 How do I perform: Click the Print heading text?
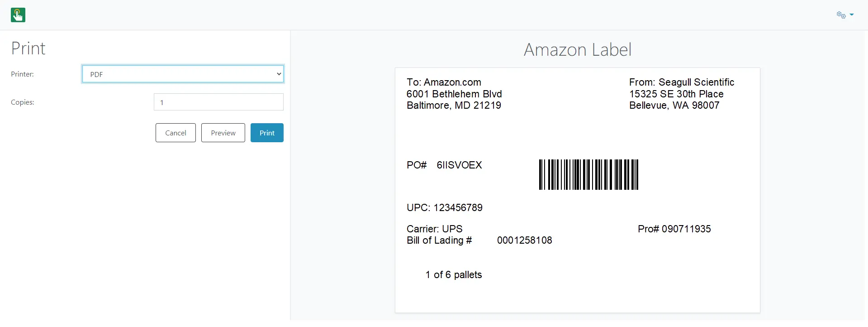[x=28, y=48]
